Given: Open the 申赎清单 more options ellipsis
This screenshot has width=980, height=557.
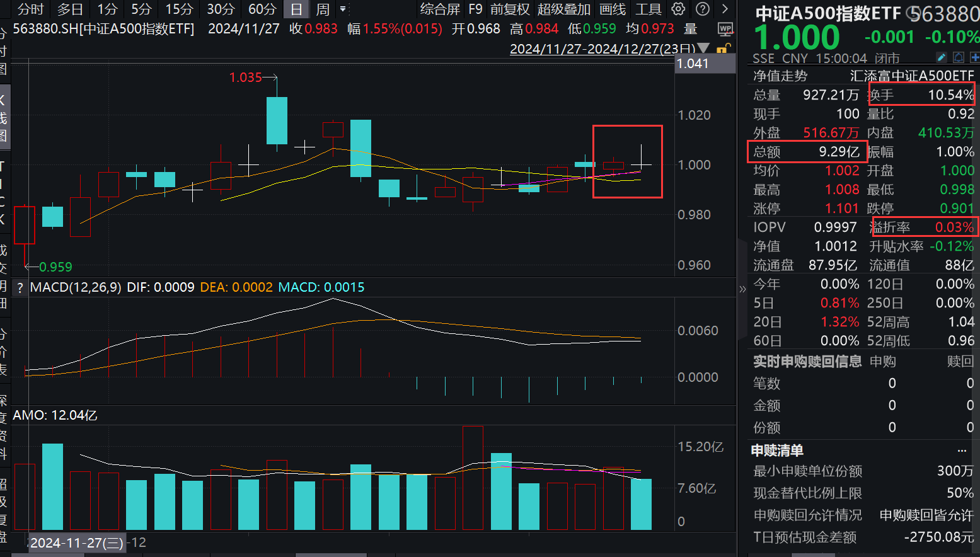Looking at the screenshot, I should [x=962, y=451].
